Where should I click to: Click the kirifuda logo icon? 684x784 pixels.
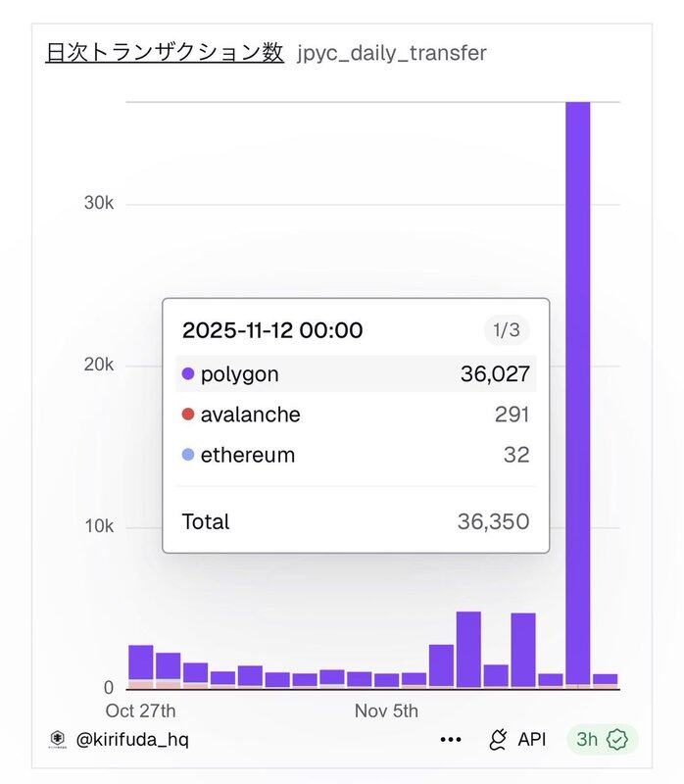[57, 740]
